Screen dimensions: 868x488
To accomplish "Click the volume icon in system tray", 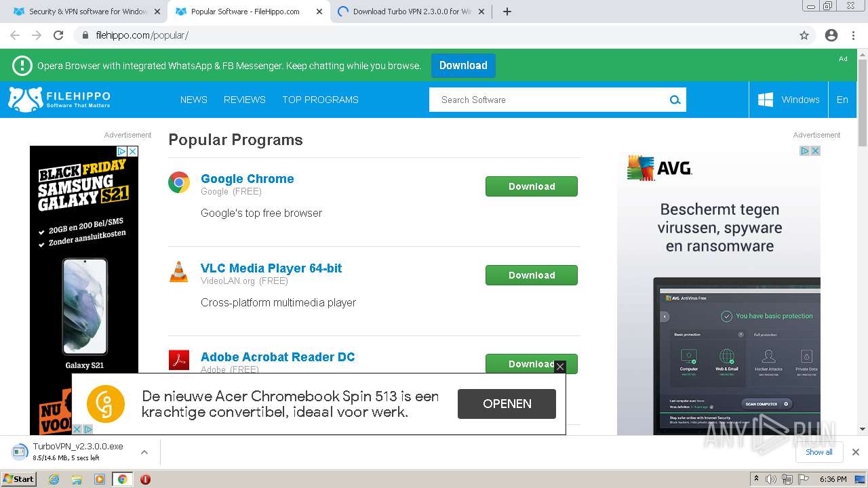I will [771, 479].
